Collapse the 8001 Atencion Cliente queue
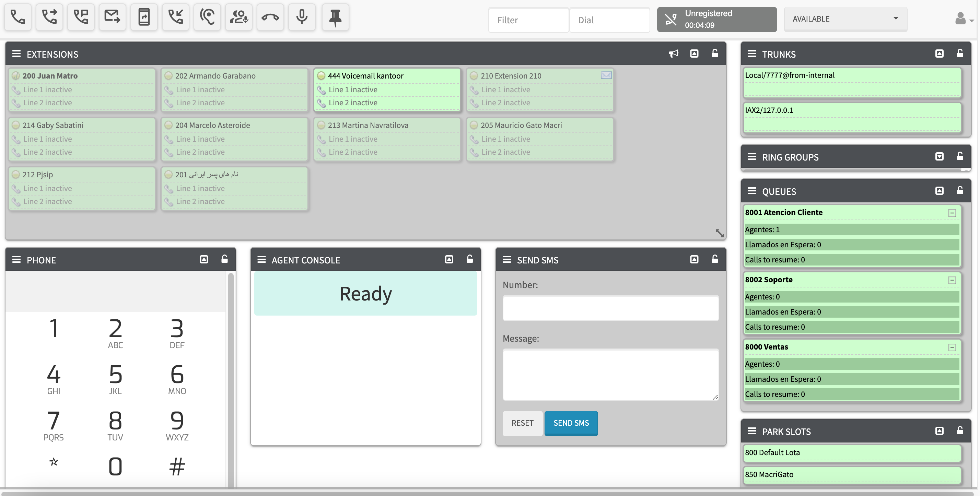This screenshot has width=980, height=496. (952, 213)
